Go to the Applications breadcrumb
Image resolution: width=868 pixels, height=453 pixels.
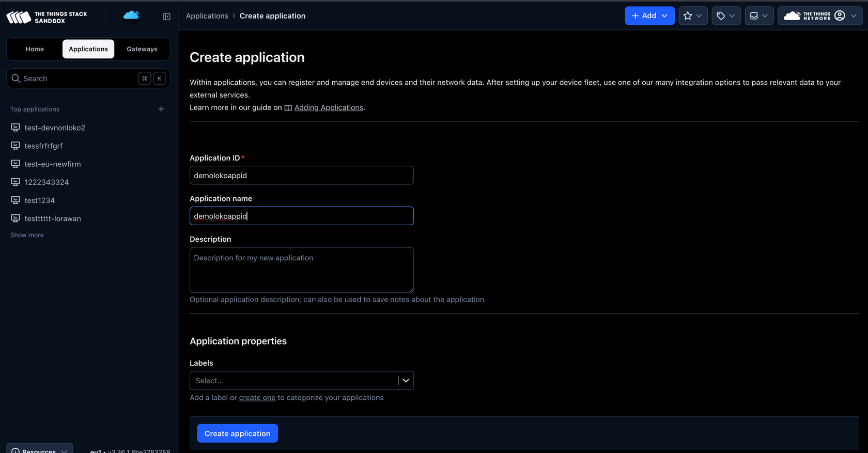point(207,16)
